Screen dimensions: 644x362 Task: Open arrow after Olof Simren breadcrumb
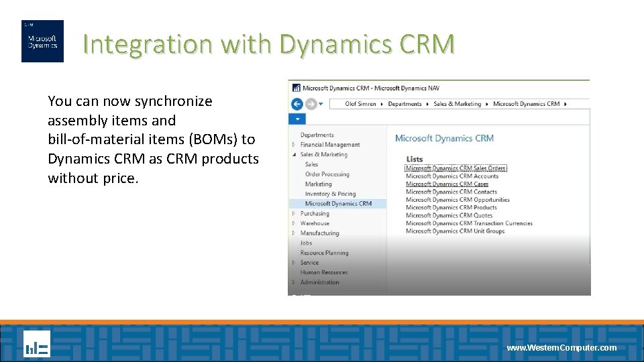[x=382, y=104]
